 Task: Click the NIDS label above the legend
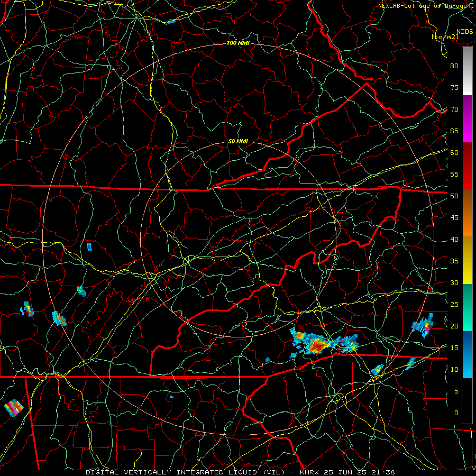(465, 32)
